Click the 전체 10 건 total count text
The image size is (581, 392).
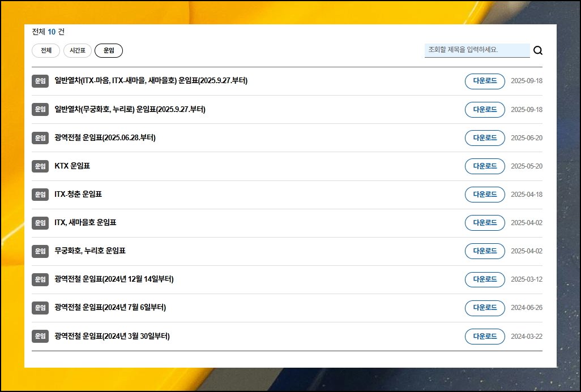48,32
